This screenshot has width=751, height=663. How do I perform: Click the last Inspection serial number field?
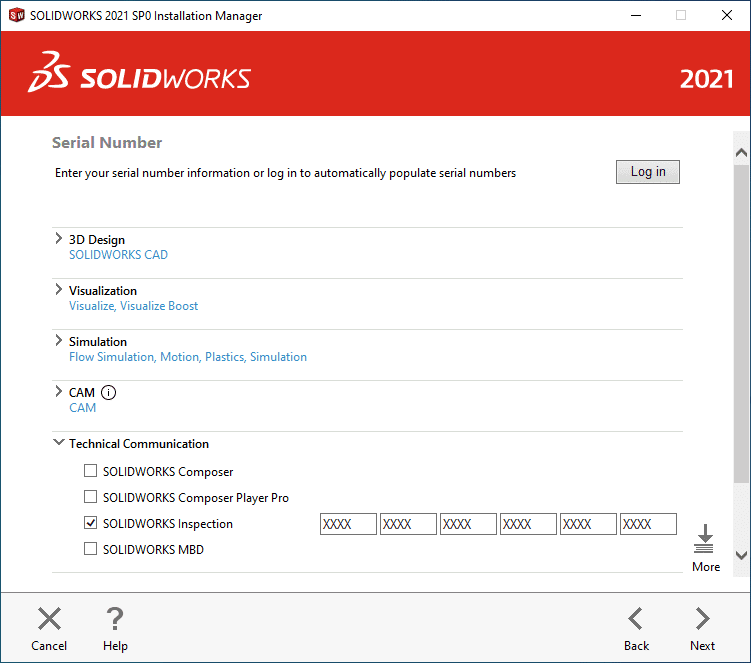coord(648,524)
